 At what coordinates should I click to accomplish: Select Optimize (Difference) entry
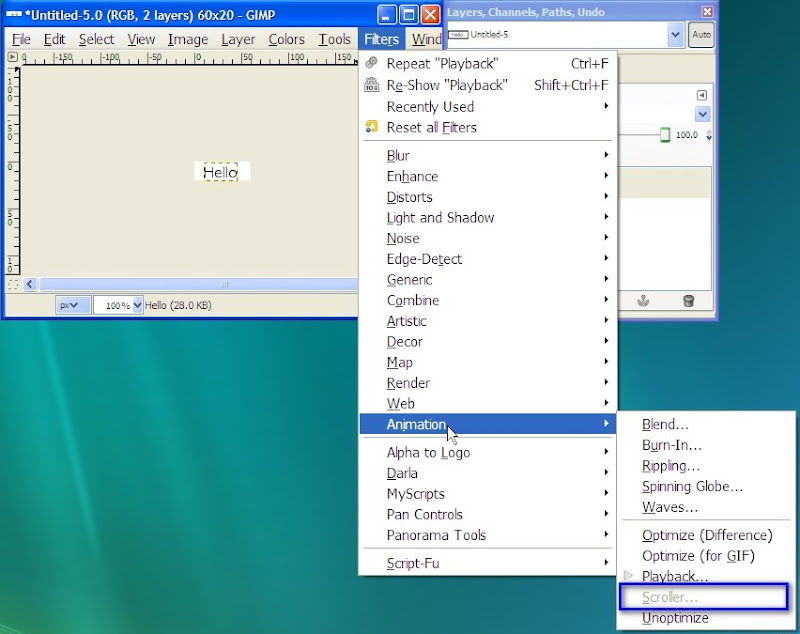[x=706, y=535]
